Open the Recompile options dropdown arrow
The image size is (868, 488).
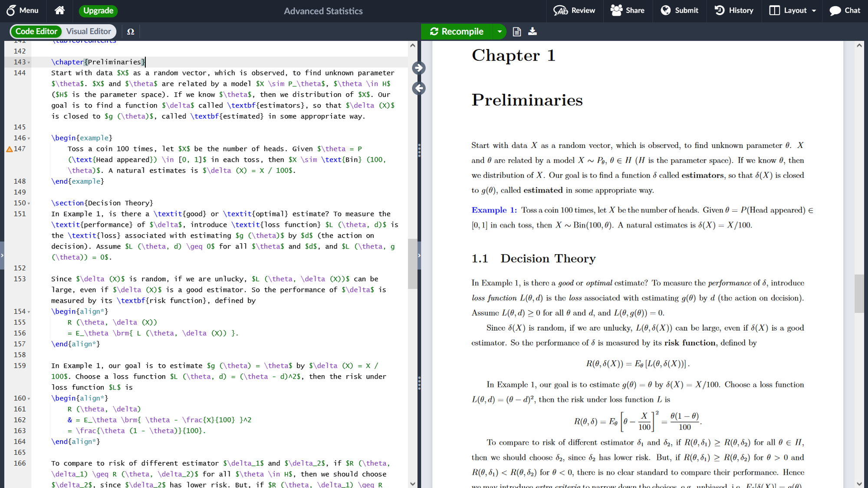[x=500, y=32]
